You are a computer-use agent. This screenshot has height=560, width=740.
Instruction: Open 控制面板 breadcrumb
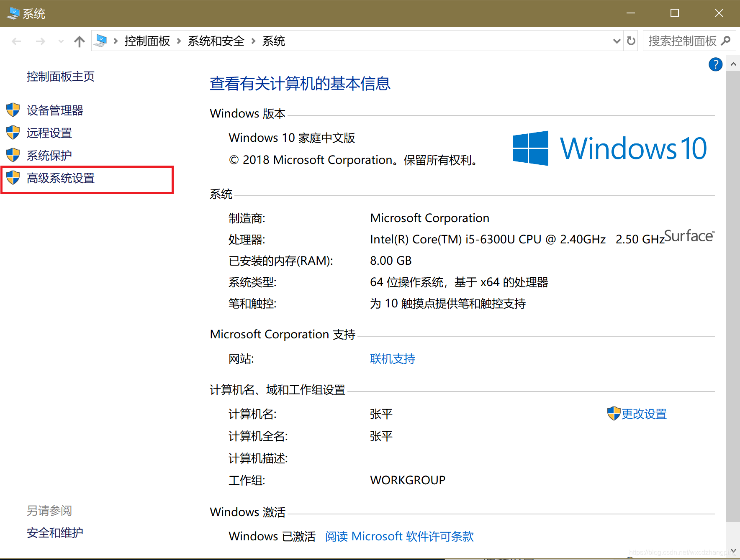[x=147, y=41]
